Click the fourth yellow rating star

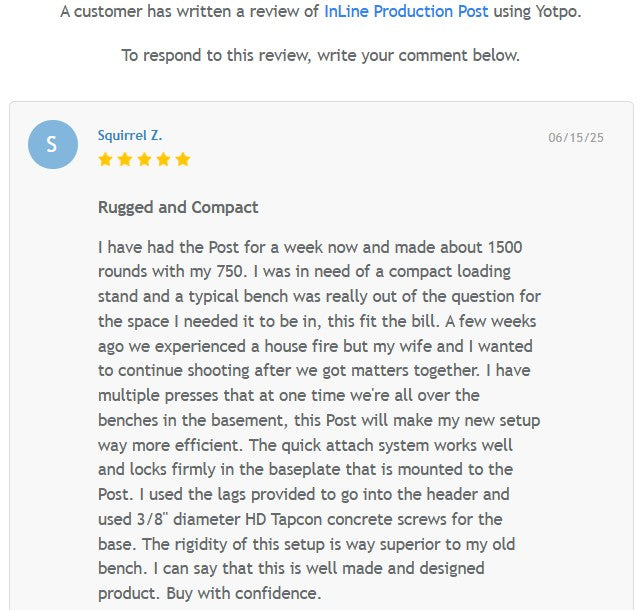pos(162,159)
